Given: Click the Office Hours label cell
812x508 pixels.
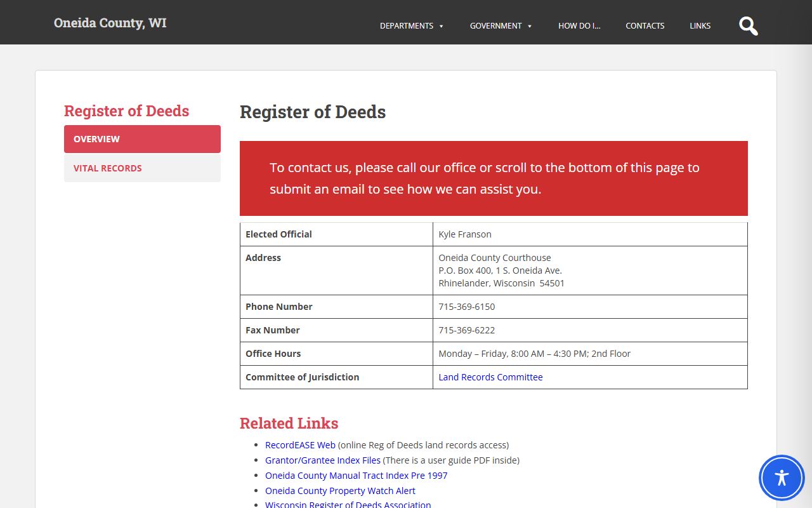Looking at the screenshot, I should tap(336, 354).
